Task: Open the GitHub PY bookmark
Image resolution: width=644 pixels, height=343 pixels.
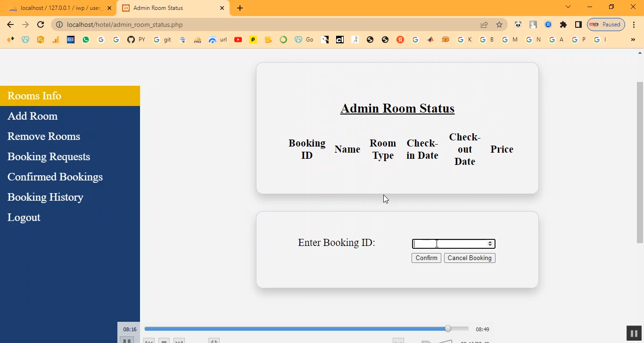Action: click(136, 40)
